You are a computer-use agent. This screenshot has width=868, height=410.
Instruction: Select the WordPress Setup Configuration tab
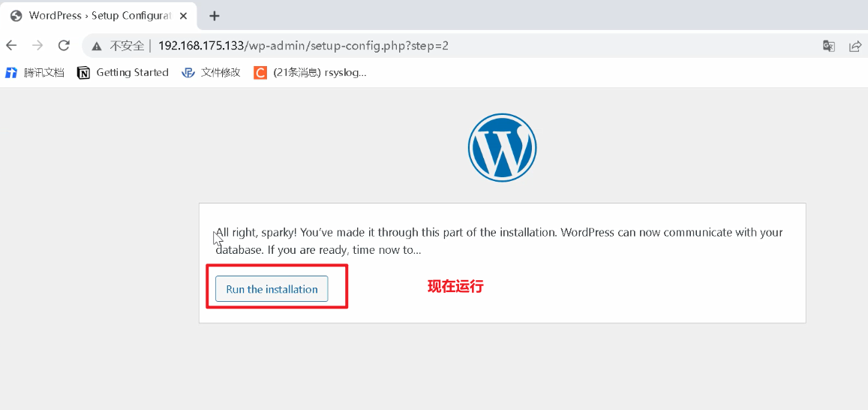click(x=98, y=16)
